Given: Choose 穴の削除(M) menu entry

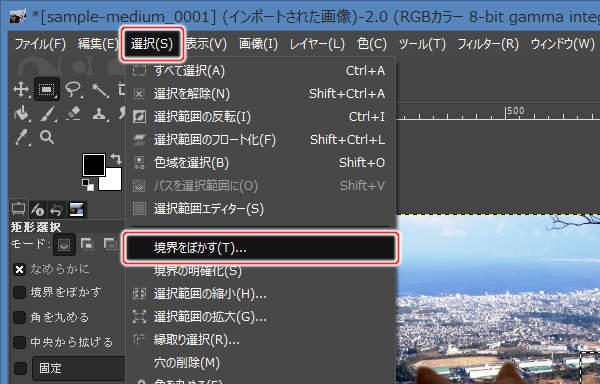Looking at the screenshot, I should click(260, 363).
